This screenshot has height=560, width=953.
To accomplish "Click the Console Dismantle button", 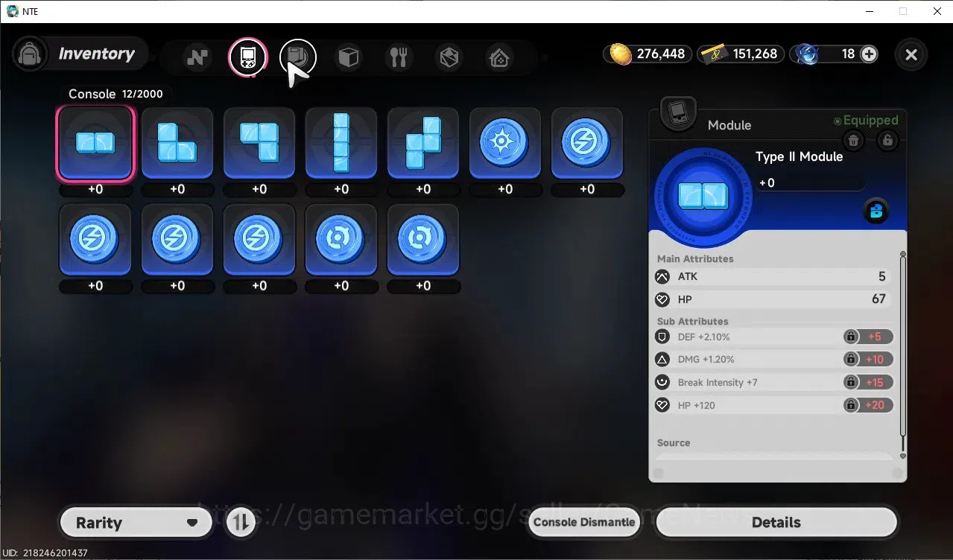I will [x=585, y=523].
